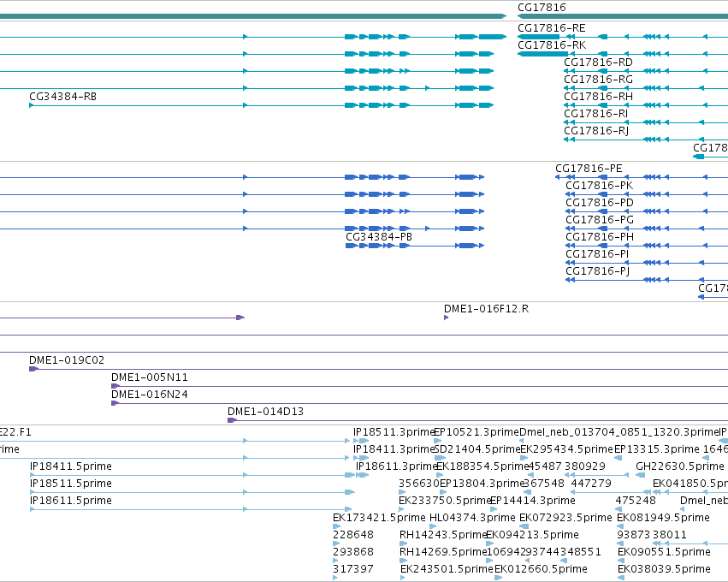The height and width of the screenshot is (582, 728).
Task: Click the CG17816-RE transcript label
Action: (551, 28)
